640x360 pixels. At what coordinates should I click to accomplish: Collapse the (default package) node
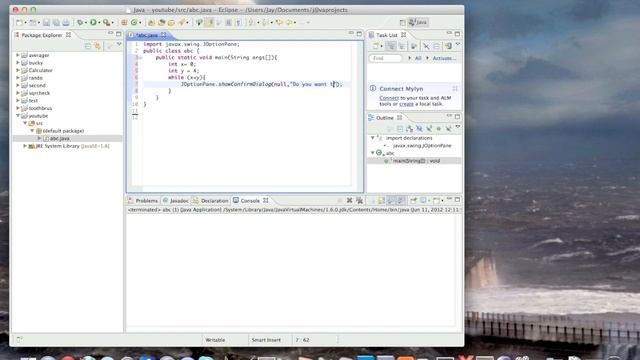33,131
